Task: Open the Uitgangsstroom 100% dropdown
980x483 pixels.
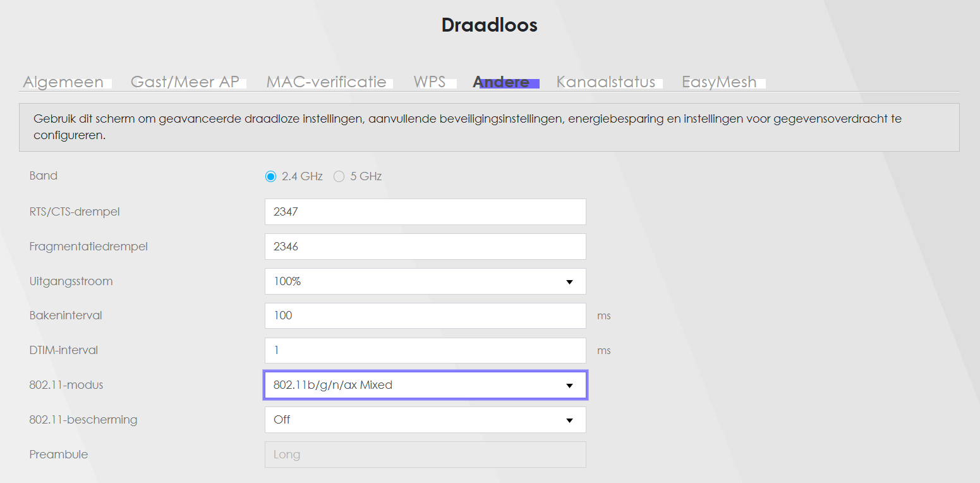Action: point(425,281)
